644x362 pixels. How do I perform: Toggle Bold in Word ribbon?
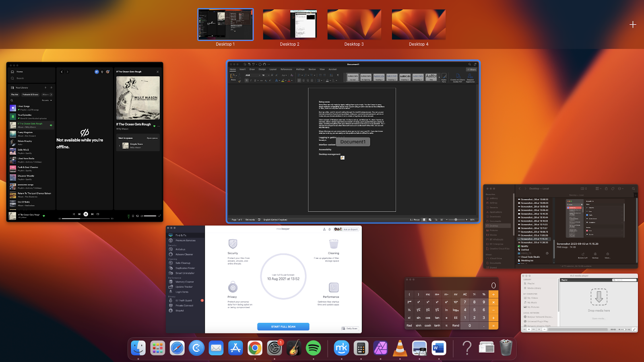pyautogui.click(x=248, y=80)
